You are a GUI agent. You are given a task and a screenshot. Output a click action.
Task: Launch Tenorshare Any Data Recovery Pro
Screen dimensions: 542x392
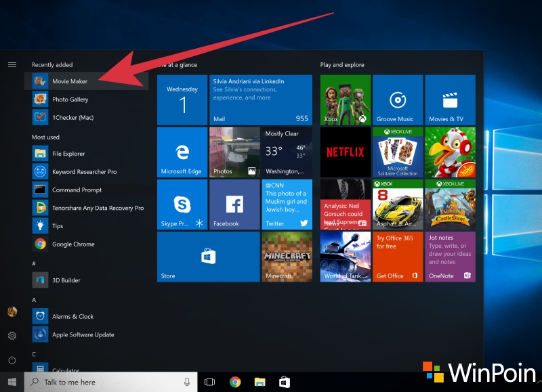coord(87,208)
